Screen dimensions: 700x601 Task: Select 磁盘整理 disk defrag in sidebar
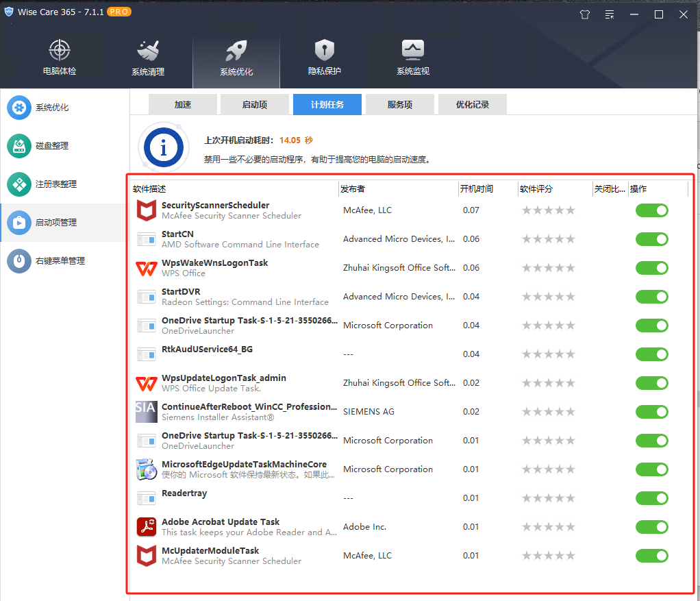[x=64, y=146]
